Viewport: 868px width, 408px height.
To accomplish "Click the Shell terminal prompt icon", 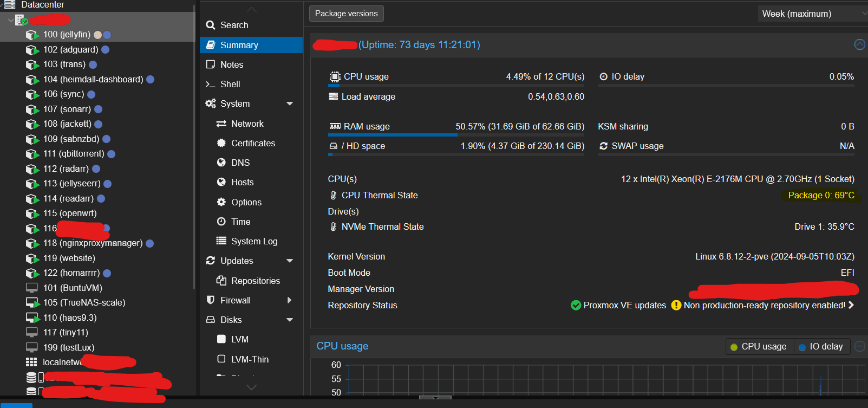I will pos(211,84).
